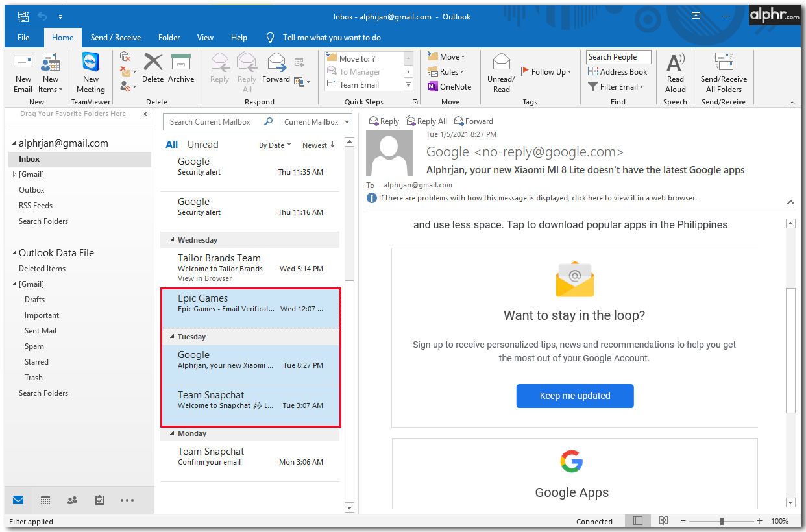Open the Current Mailbox search scope dropdown
Image resolution: width=806 pixels, height=532 pixels.
click(x=317, y=122)
